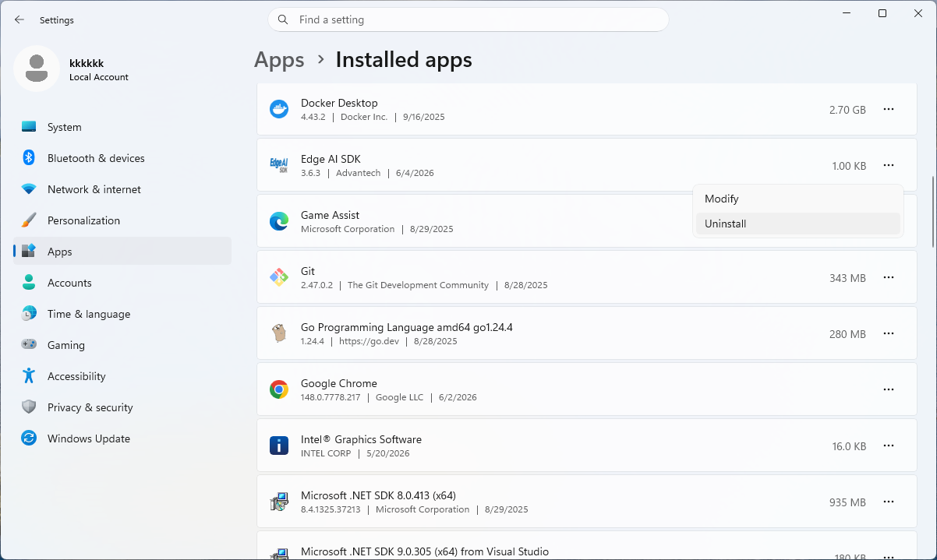This screenshot has width=937, height=560.
Task: Select Apps in the sidebar
Action: pyautogui.click(x=122, y=252)
